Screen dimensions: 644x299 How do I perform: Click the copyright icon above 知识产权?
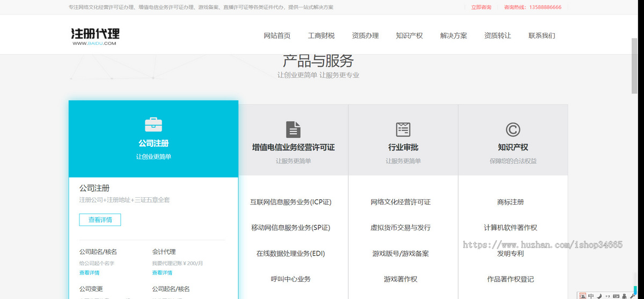pos(513,129)
